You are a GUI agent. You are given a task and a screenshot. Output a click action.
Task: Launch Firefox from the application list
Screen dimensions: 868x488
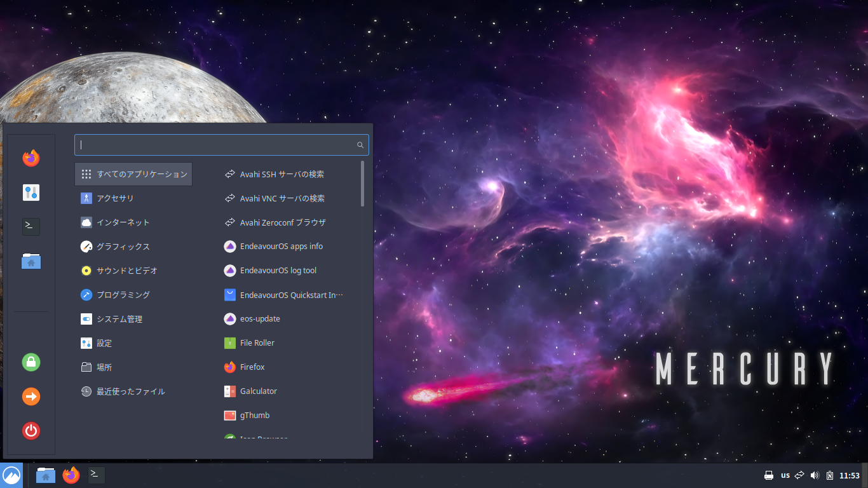(x=289, y=367)
